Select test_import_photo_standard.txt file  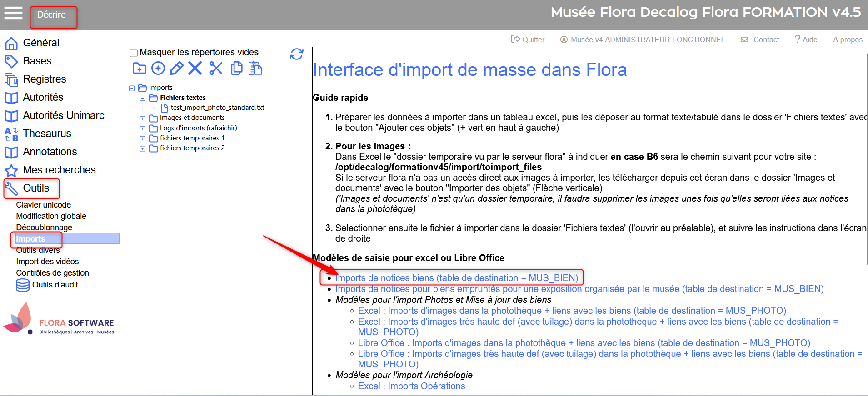click(x=217, y=108)
